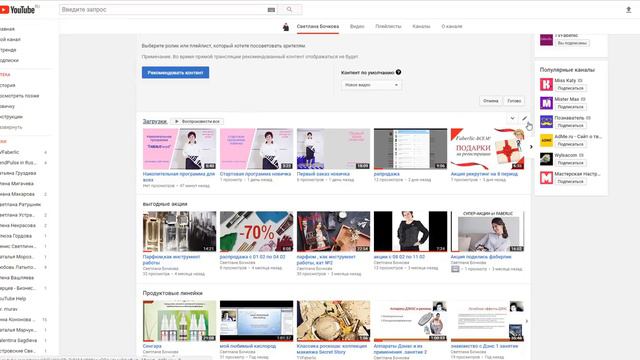
Task: Click the Отмена button
Action: pyautogui.click(x=491, y=101)
